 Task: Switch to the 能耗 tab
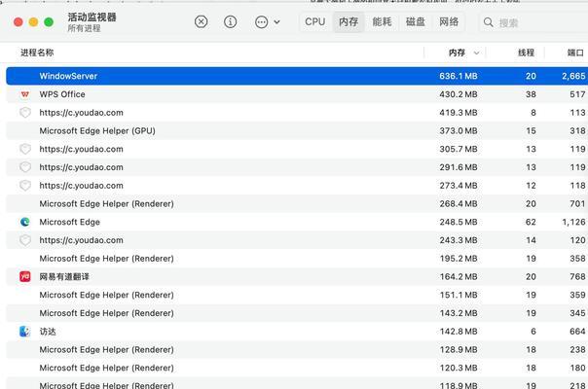[382, 21]
